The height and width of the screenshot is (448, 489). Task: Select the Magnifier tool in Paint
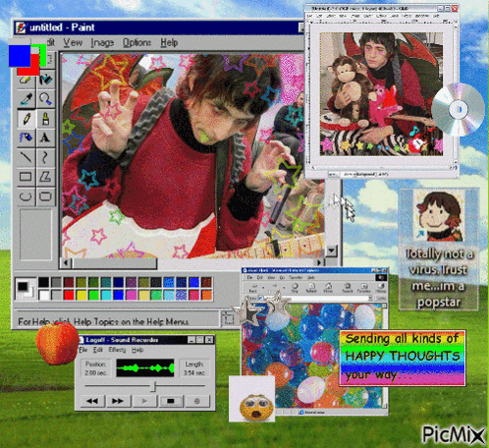point(45,99)
